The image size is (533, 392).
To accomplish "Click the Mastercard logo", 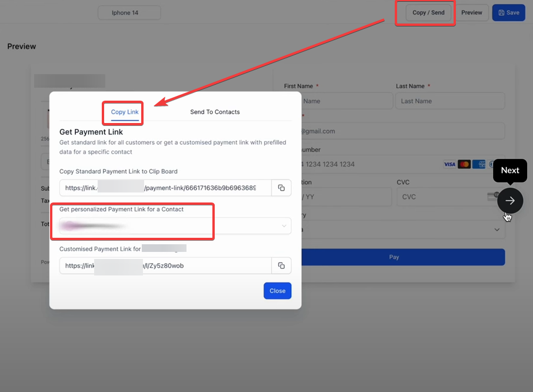I will [464, 164].
